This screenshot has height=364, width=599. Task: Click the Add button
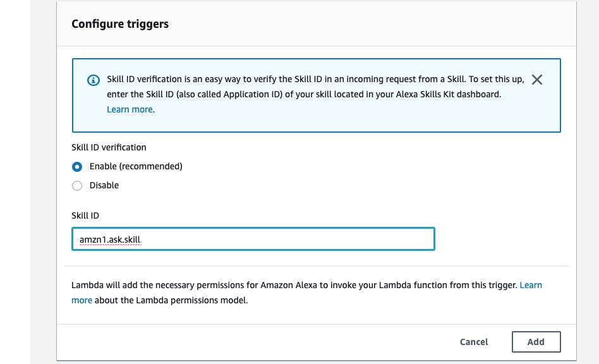click(536, 342)
